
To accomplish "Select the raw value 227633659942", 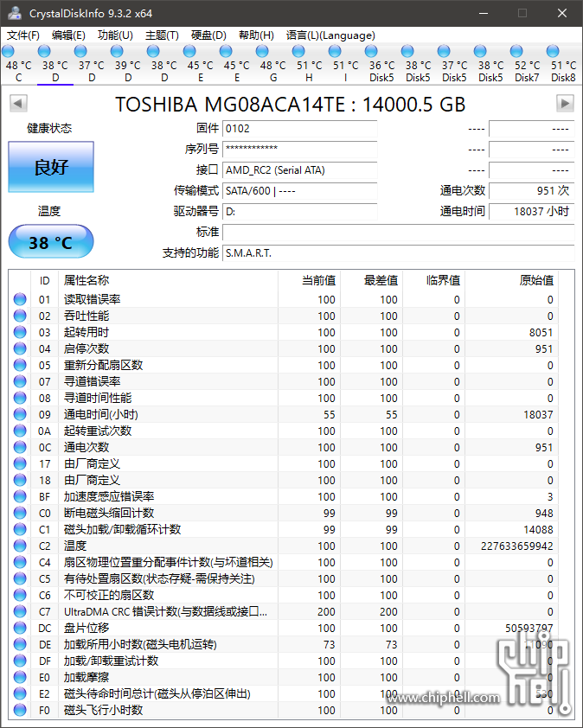I will pos(517,546).
